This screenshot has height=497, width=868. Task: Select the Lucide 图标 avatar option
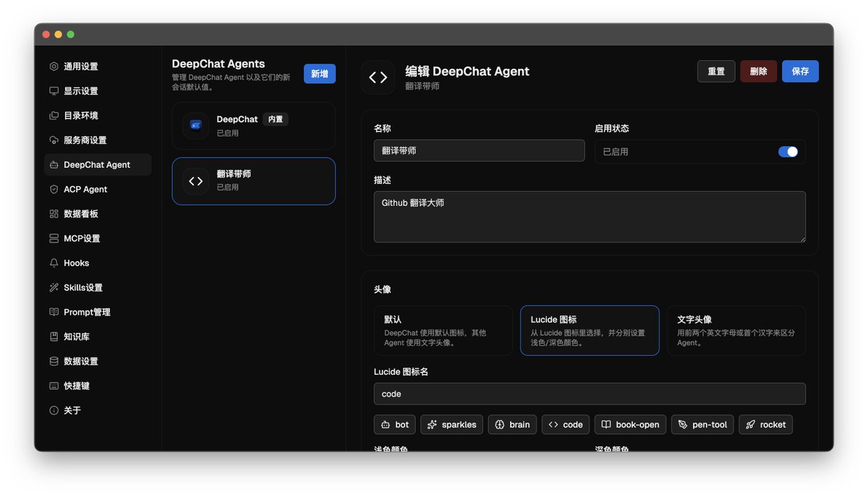590,331
